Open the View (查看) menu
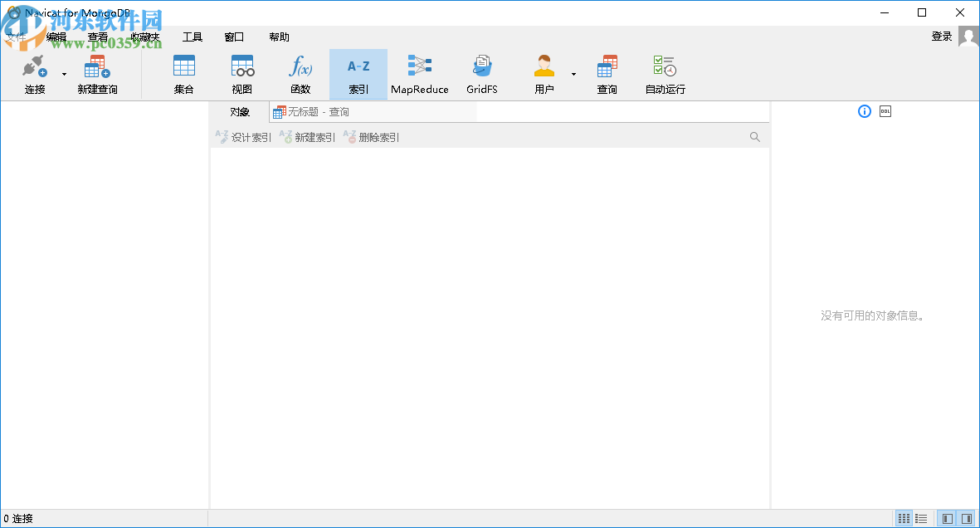980x528 pixels. coord(98,37)
